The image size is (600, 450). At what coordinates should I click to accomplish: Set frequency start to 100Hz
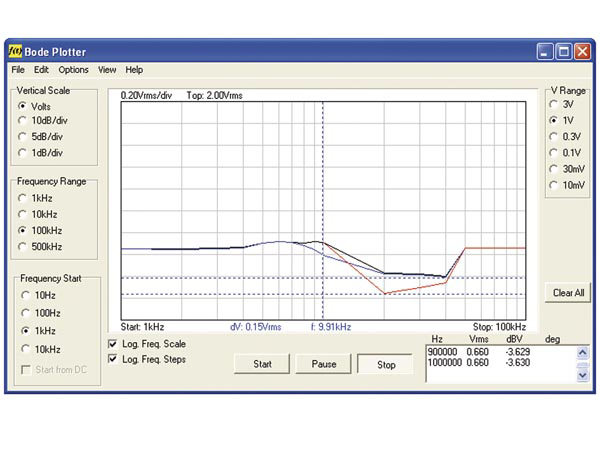point(41,313)
